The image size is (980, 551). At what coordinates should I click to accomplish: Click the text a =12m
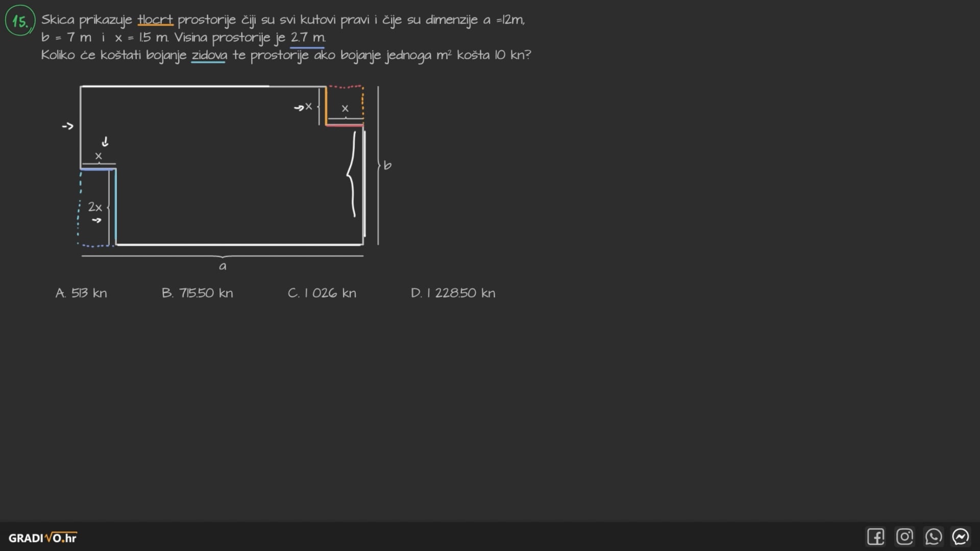pyautogui.click(x=503, y=20)
